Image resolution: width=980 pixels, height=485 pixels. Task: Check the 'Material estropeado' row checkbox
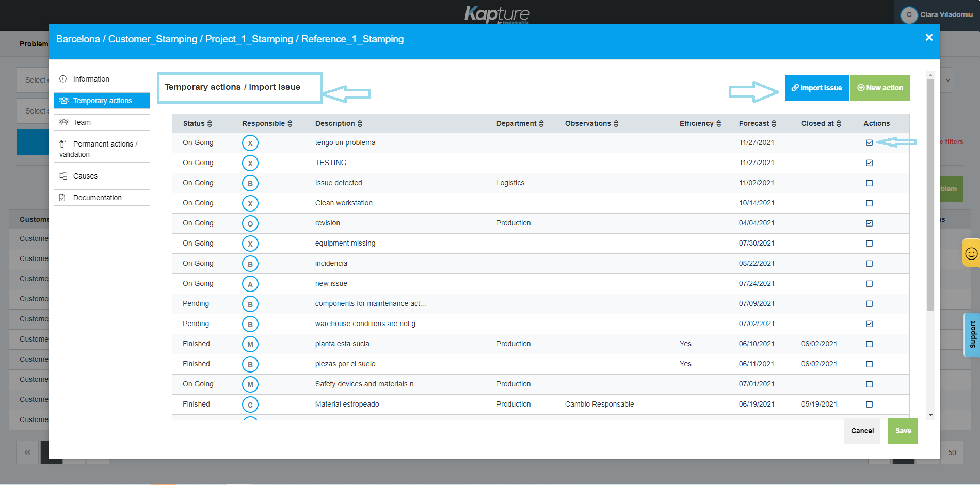(869, 405)
